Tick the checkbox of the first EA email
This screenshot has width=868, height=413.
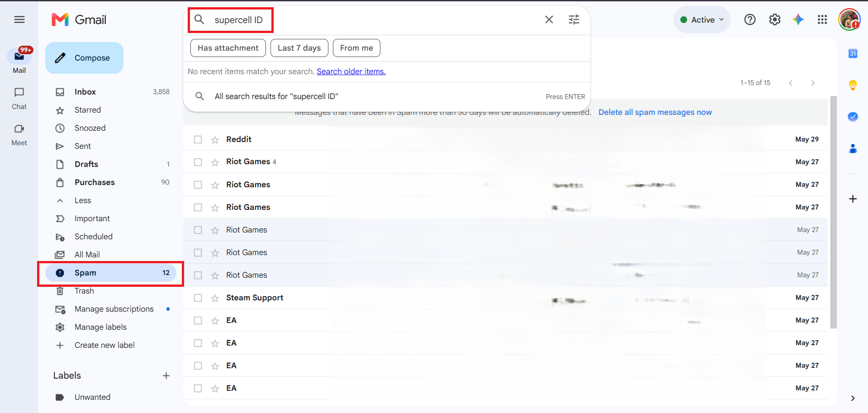coord(198,320)
